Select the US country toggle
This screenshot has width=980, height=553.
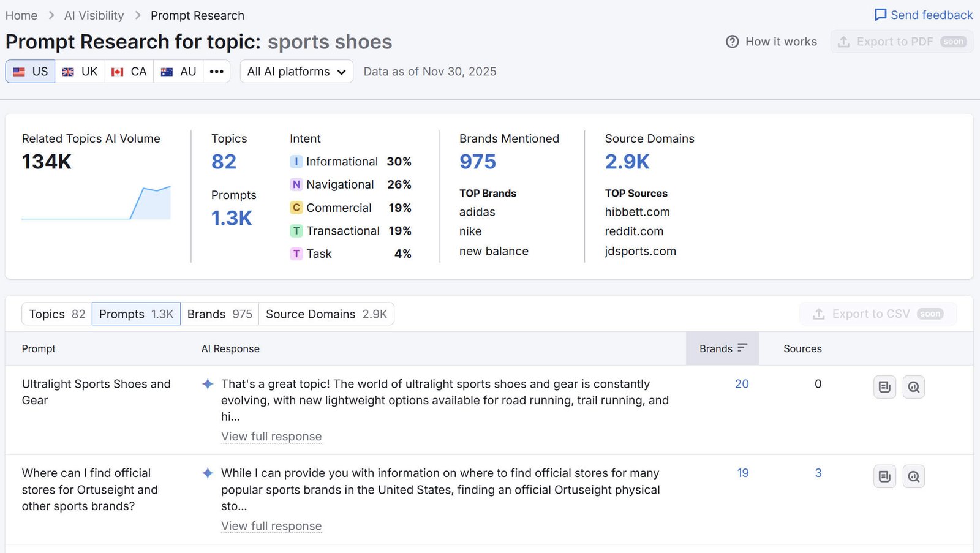click(x=31, y=72)
